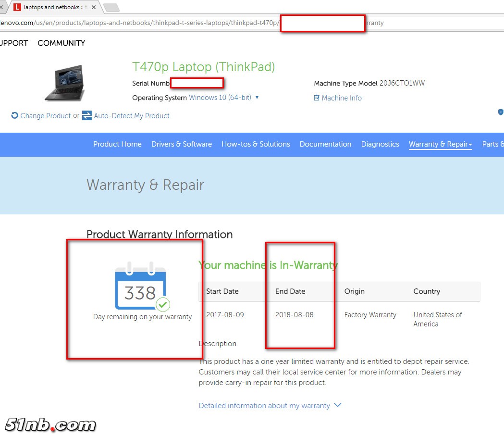Go to the Product Home tab

(x=117, y=144)
